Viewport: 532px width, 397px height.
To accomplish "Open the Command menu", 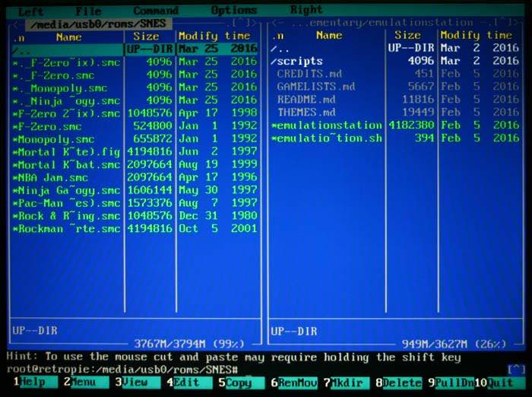I will point(156,11).
